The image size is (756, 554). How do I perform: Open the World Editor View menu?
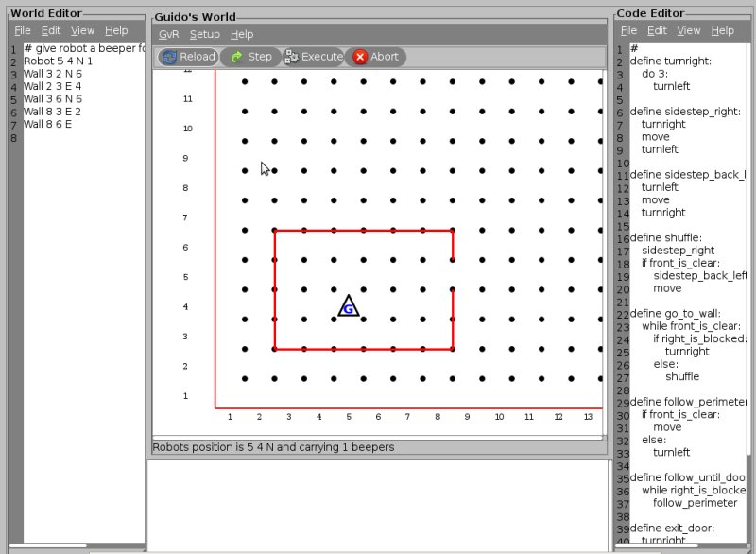83,30
